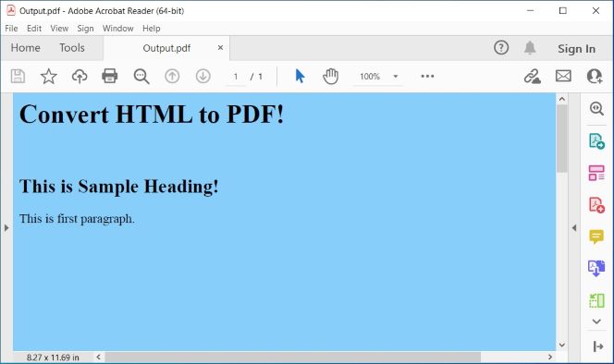Go to next page arrow
This screenshot has height=364, width=614.
tap(203, 76)
